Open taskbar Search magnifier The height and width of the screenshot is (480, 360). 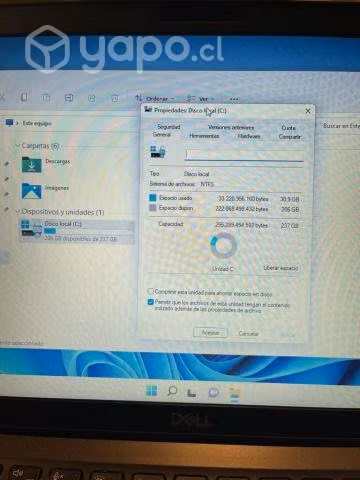pyautogui.click(x=172, y=391)
